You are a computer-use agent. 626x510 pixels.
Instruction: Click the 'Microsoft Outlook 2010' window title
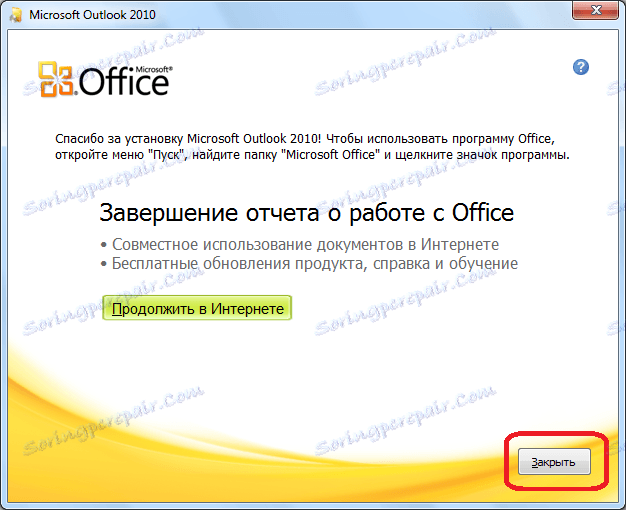[x=92, y=15]
